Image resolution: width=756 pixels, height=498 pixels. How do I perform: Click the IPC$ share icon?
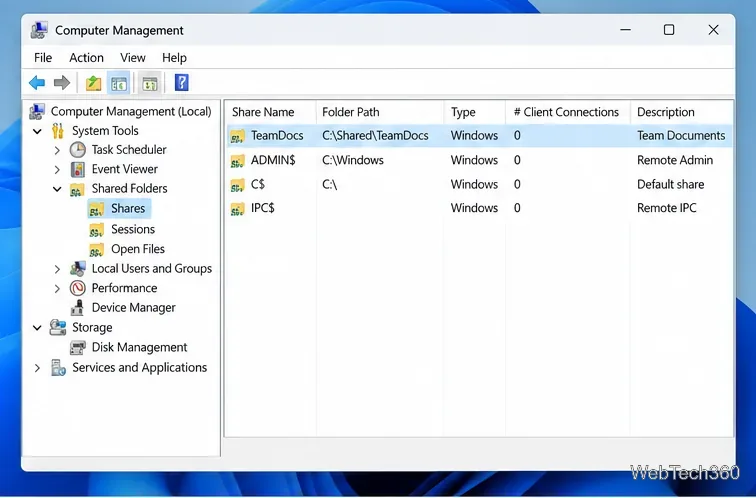(x=237, y=209)
